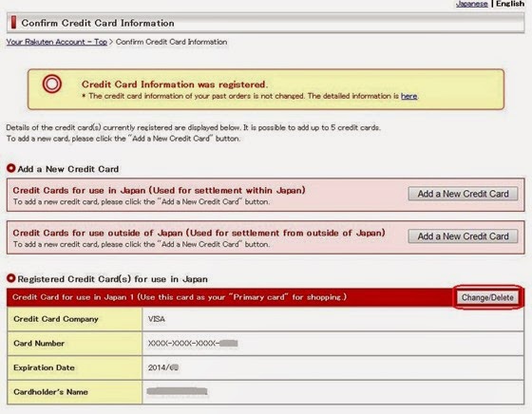The height and width of the screenshot is (414, 532).
Task: Click the red bullet beside Registered Credit Card(s)
Action: [10, 278]
